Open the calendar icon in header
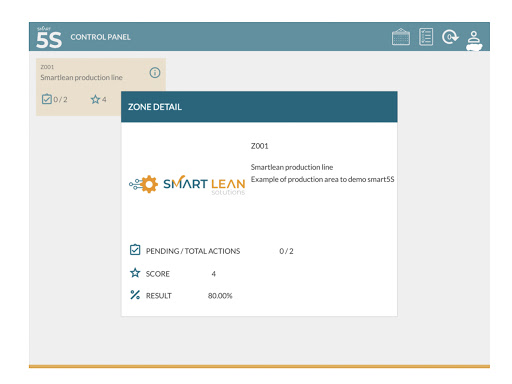This screenshot has height=384, width=512. click(401, 37)
